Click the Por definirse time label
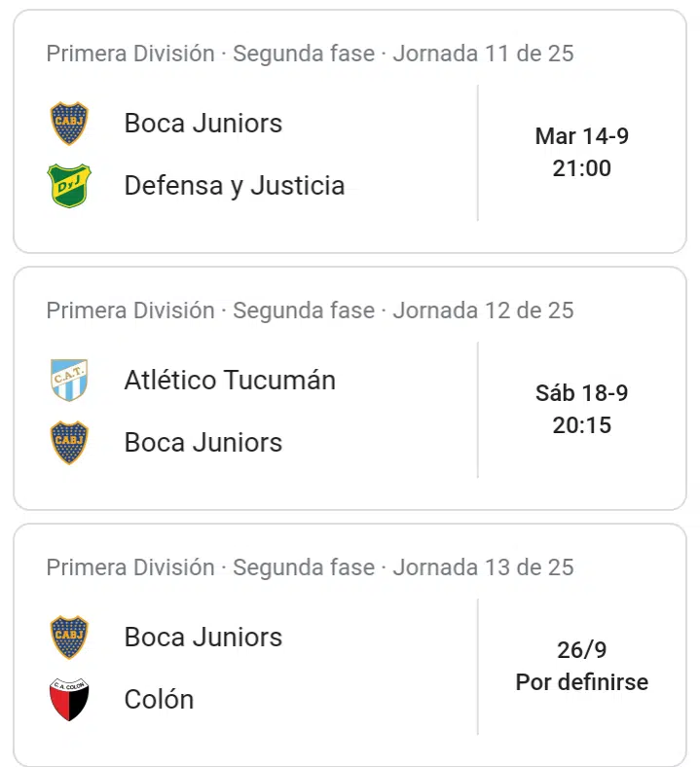700x767 pixels. coord(582,682)
